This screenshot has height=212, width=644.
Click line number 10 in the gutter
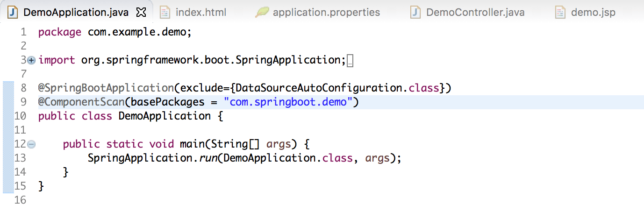coord(21,116)
